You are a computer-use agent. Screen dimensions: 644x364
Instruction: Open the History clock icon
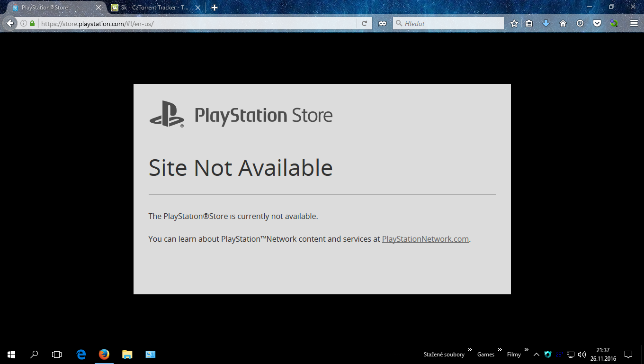[x=580, y=23]
